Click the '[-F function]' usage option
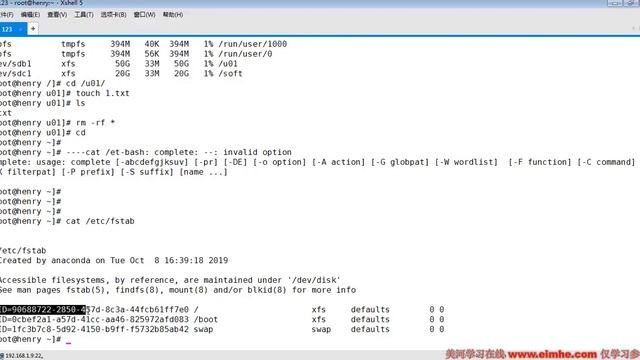The image size is (640, 360). pyautogui.click(x=540, y=162)
